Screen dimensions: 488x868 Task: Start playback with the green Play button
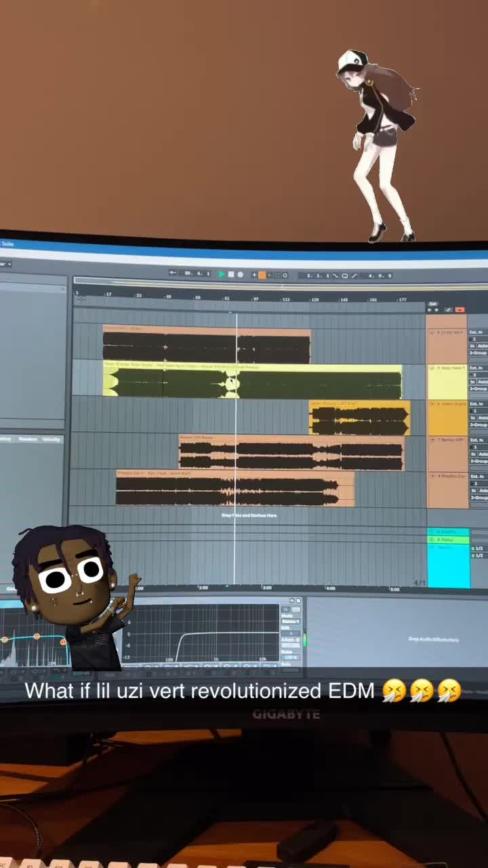coord(222,275)
